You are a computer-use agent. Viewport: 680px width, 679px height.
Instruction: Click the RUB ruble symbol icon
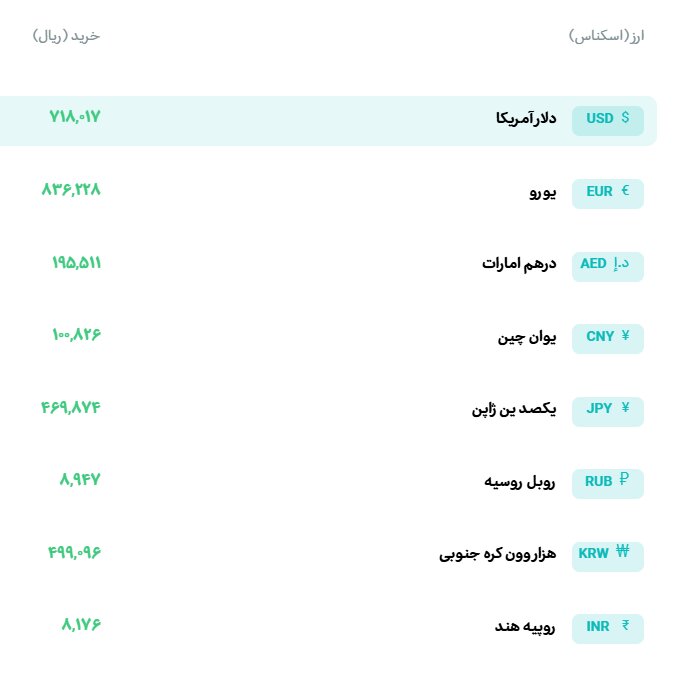click(x=625, y=480)
